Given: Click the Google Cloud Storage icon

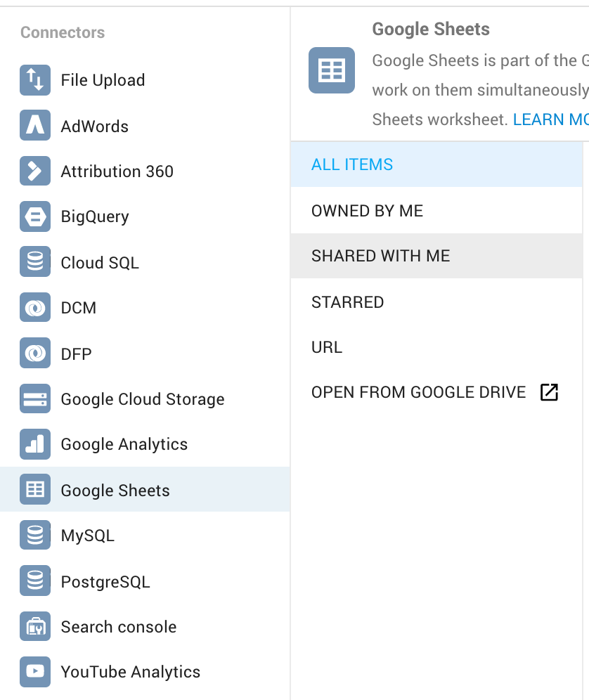Looking at the screenshot, I should pyautogui.click(x=35, y=398).
